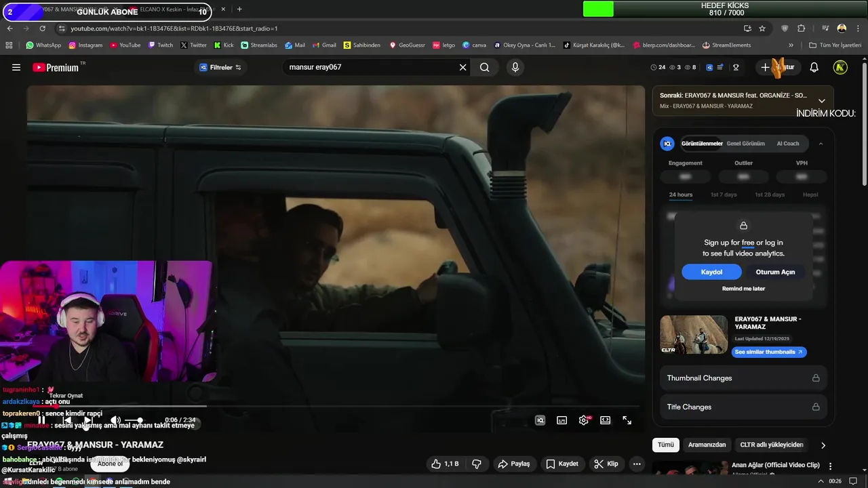Open Tüm Yer İşaretleri bookmarks folder
Screen dimensions: 868x488
(835, 45)
